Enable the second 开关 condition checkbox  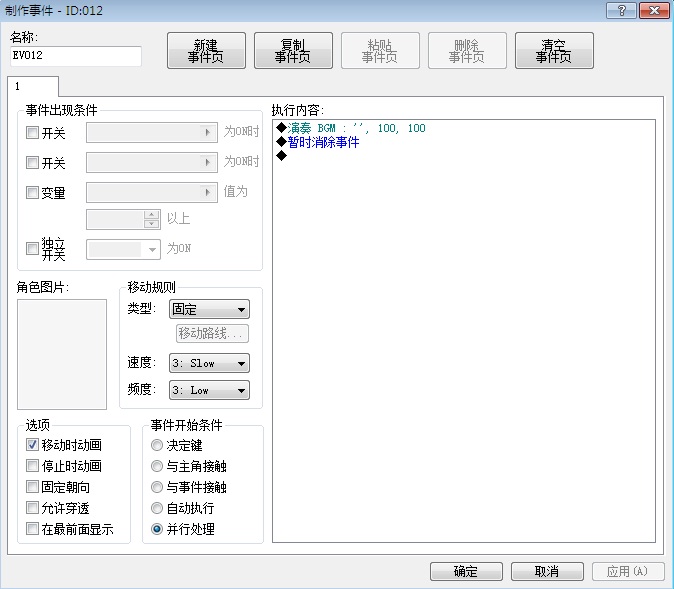pyautogui.click(x=32, y=163)
